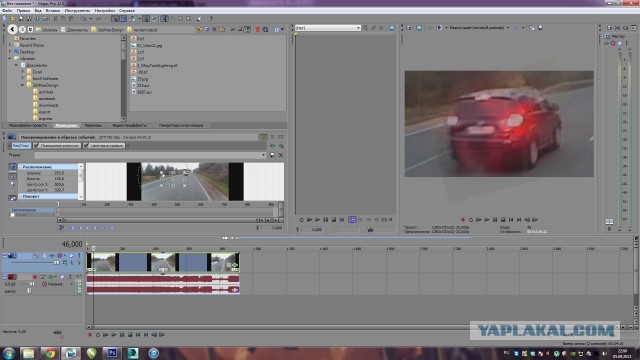
Task: Solo the video track
Action: (79, 256)
